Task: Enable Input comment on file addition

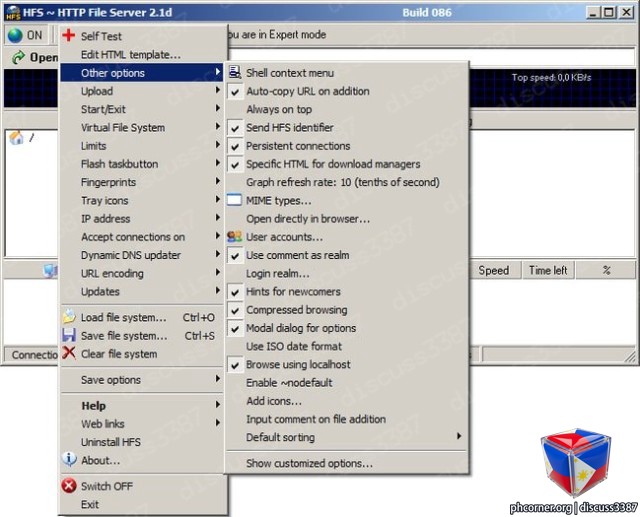Action: pyautogui.click(x=347, y=419)
